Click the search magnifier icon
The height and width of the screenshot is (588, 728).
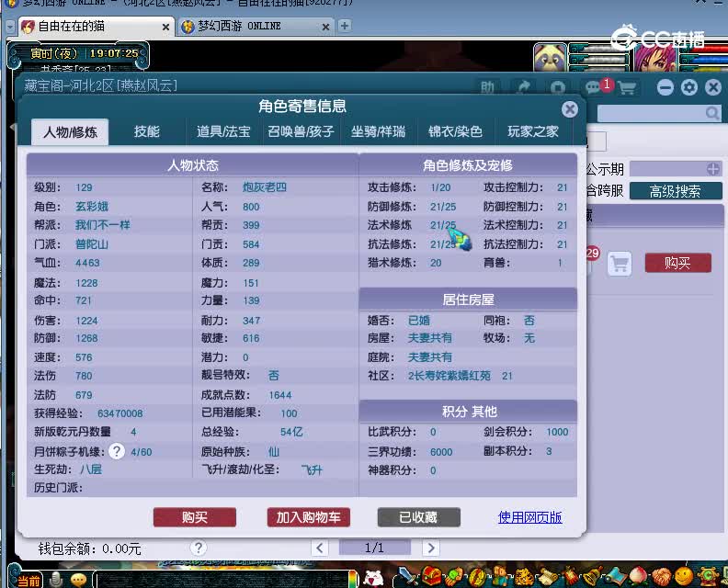(711, 113)
